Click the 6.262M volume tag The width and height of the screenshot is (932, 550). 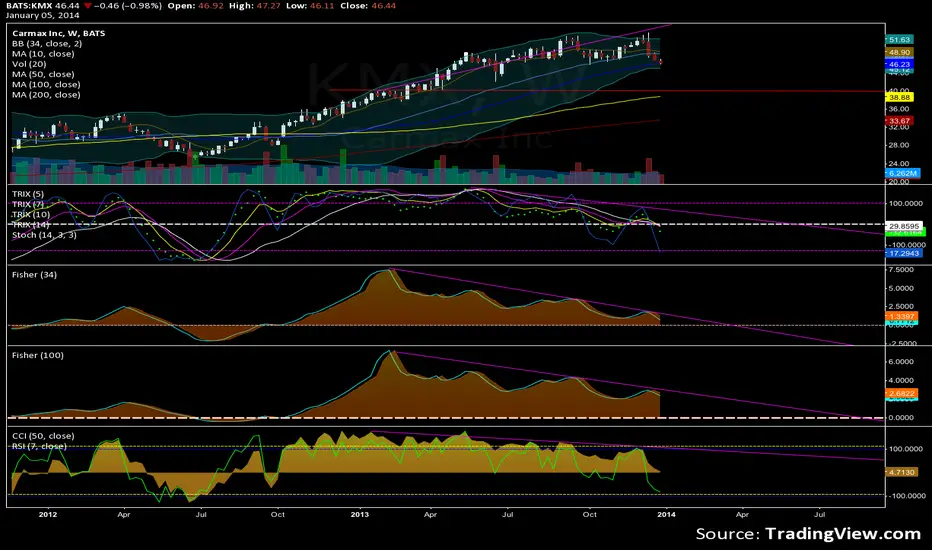pos(902,173)
